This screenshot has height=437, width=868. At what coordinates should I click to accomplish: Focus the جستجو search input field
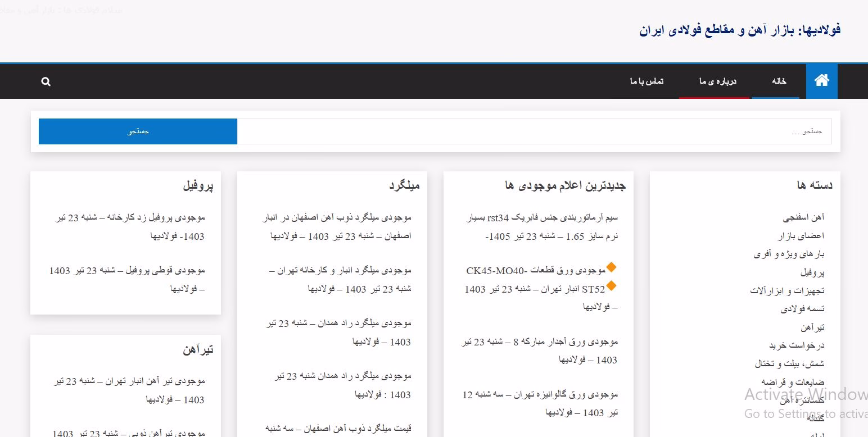pyautogui.click(x=534, y=131)
